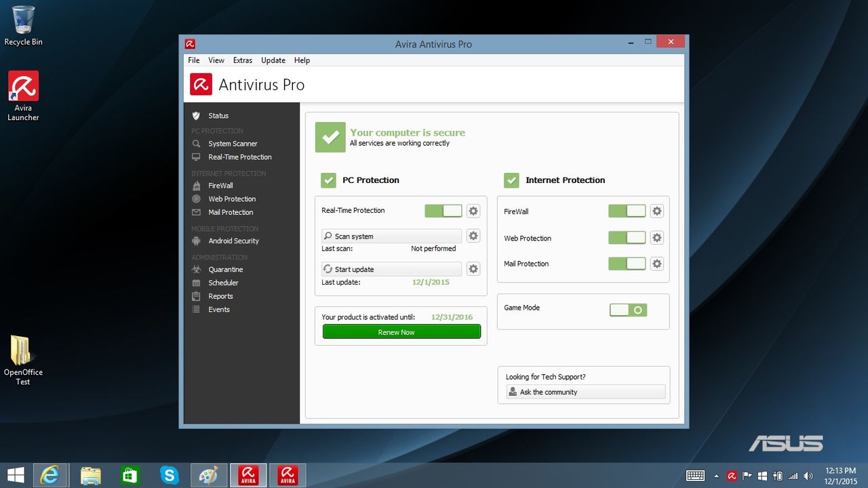868x488 pixels.
Task: Open the File menu
Action: 194,60
